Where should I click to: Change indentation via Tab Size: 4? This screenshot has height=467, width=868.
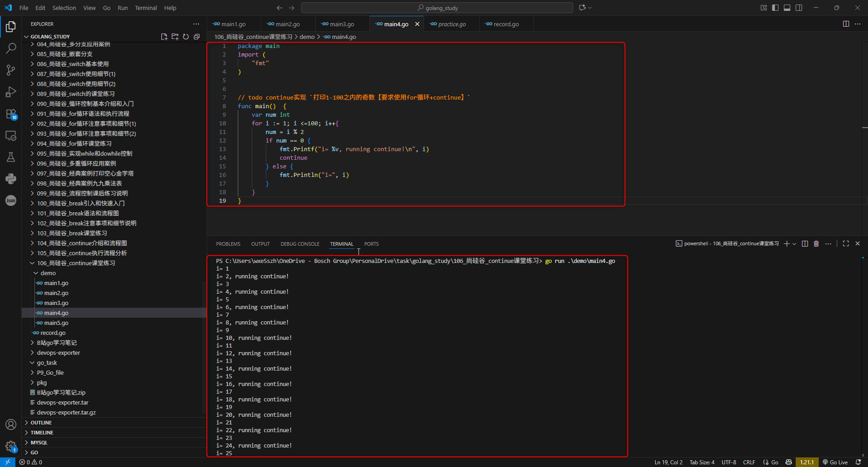(x=702, y=462)
